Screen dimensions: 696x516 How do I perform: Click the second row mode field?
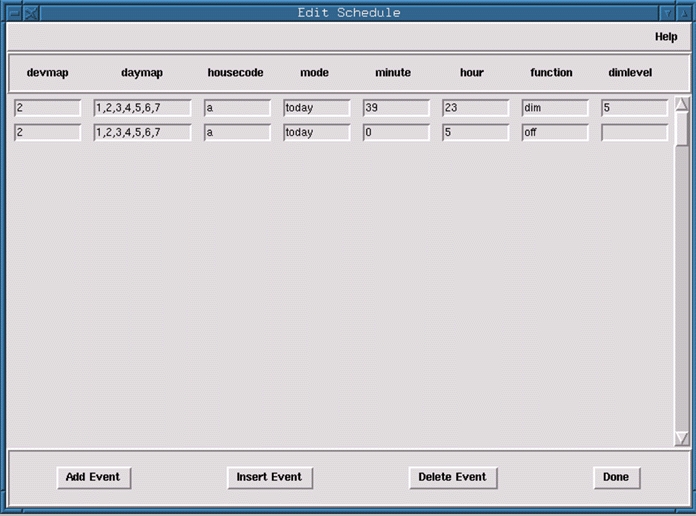pyautogui.click(x=316, y=133)
